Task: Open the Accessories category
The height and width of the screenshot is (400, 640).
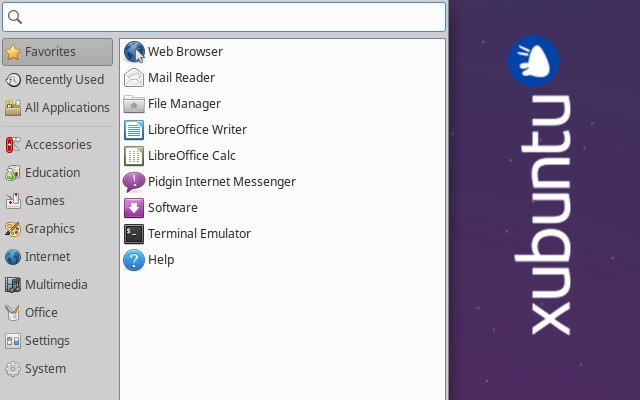Action: click(58, 144)
